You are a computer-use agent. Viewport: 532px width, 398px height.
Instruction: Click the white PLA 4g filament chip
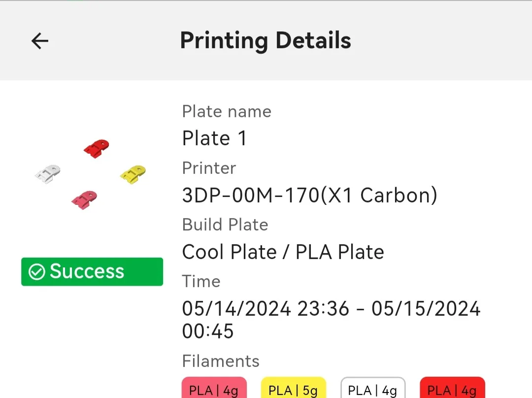pyautogui.click(x=373, y=388)
